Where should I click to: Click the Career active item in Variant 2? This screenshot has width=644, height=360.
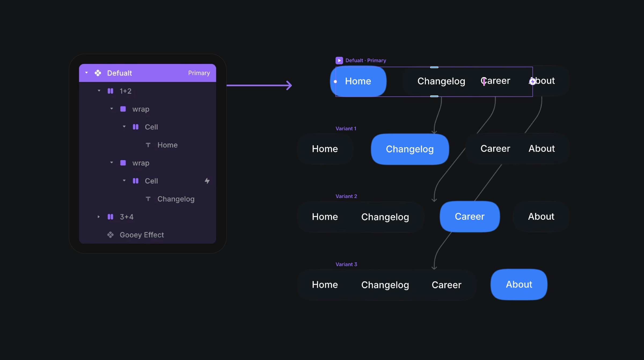point(470,217)
